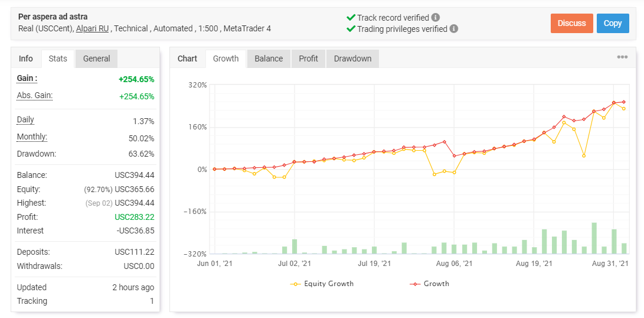Switch to the Balance chart tab

click(x=269, y=59)
